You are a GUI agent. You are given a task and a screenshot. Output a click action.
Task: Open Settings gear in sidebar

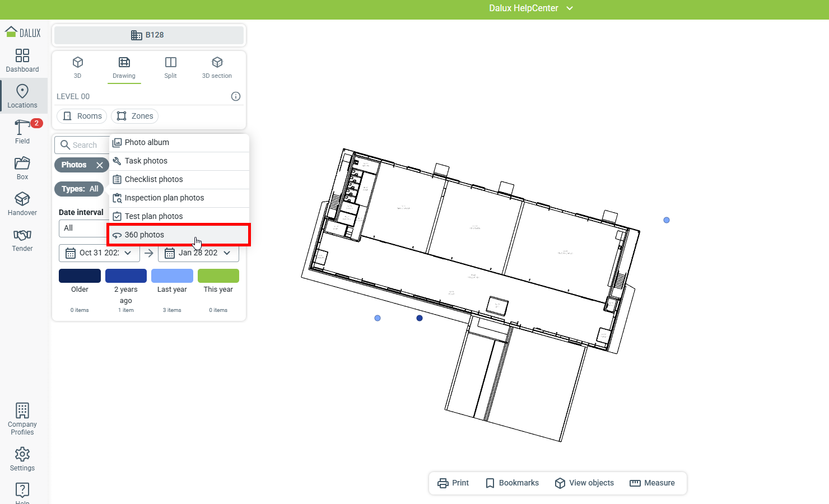tap(22, 459)
